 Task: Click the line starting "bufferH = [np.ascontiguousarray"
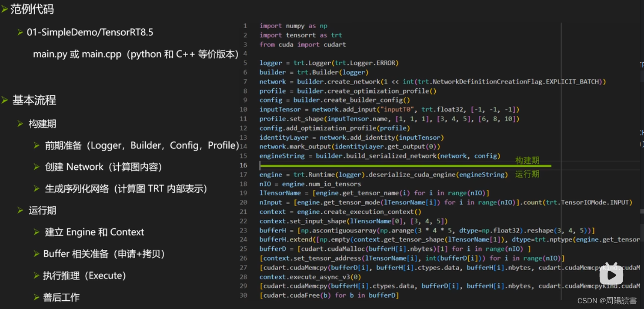pos(427,230)
